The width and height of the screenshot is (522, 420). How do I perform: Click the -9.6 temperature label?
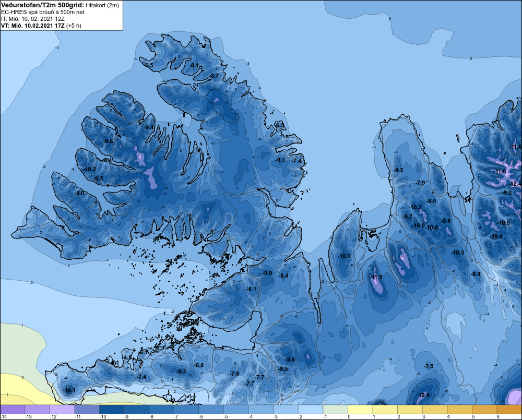tap(290, 359)
